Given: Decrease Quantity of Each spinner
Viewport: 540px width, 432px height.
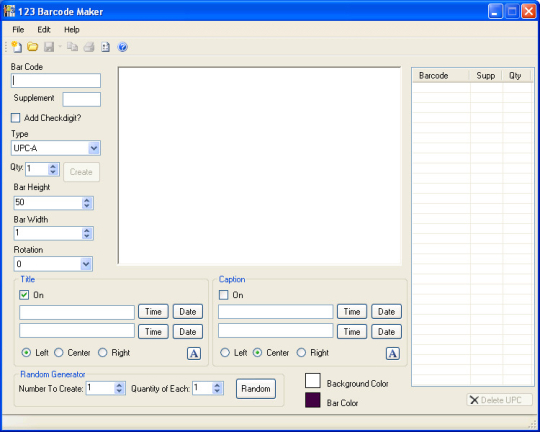Looking at the screenshot, I should [217, 391].
